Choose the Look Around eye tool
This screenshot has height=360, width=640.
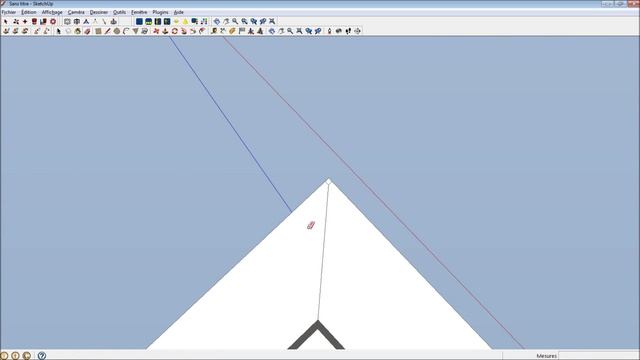pos(338,31)
